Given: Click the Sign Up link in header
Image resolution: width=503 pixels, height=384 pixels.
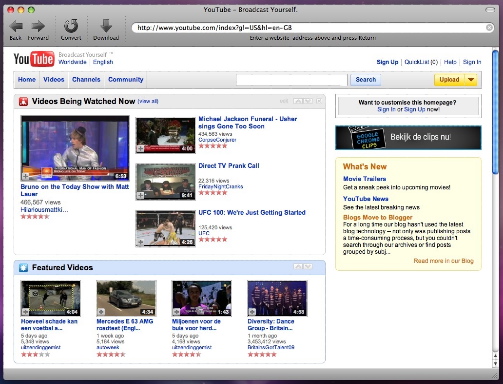Looking at the screenshot, I should [x=387, y=62].
